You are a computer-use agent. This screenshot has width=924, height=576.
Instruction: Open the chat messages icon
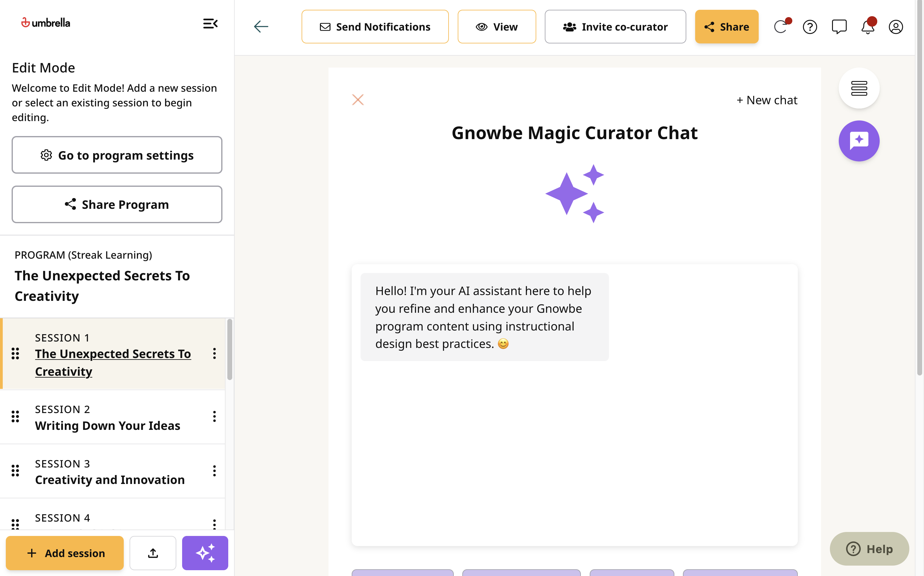tap(839, 27)
